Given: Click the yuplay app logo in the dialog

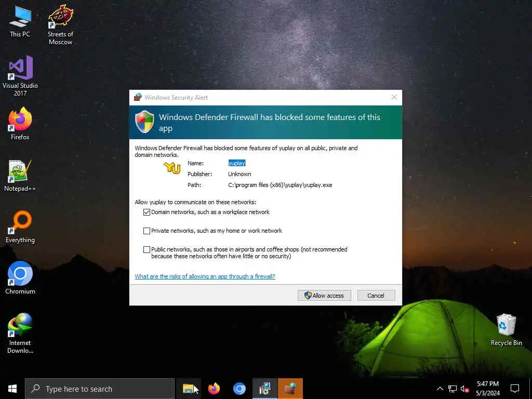Looking at the screenshot, I should (172, 168).
